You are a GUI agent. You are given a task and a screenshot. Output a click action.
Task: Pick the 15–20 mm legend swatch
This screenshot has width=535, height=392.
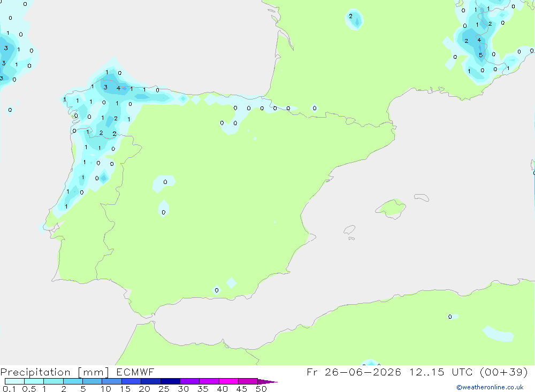click(x=132, y=381)
